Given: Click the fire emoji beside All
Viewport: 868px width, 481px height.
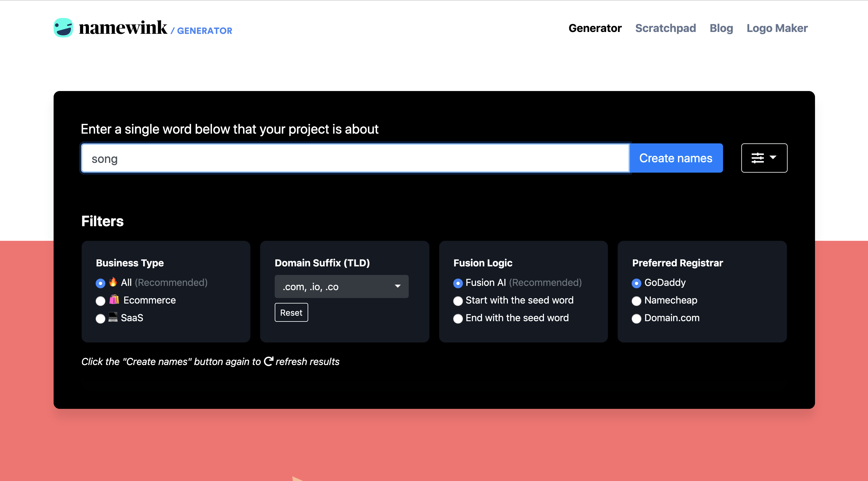Looking at the screenshot, I should click(x=113, y=282).
